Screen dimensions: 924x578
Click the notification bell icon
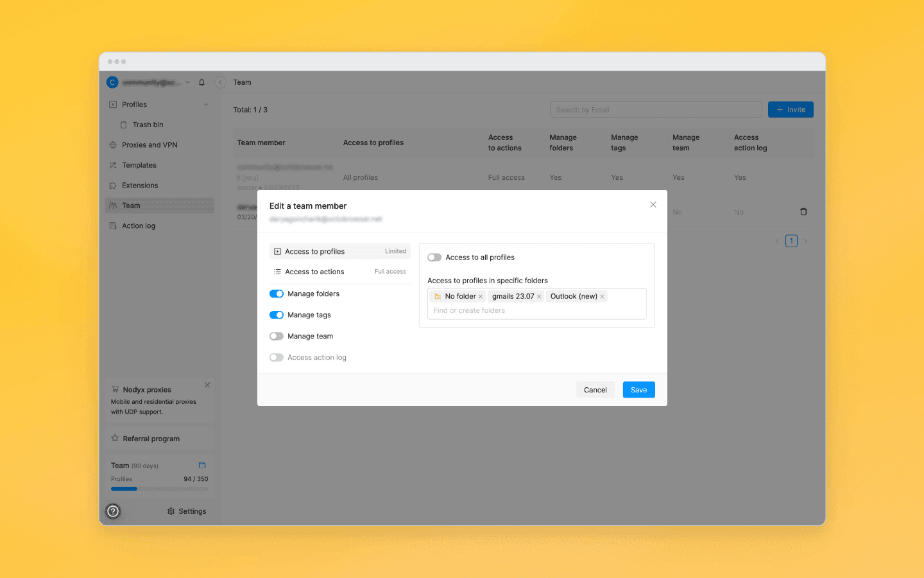201,82
